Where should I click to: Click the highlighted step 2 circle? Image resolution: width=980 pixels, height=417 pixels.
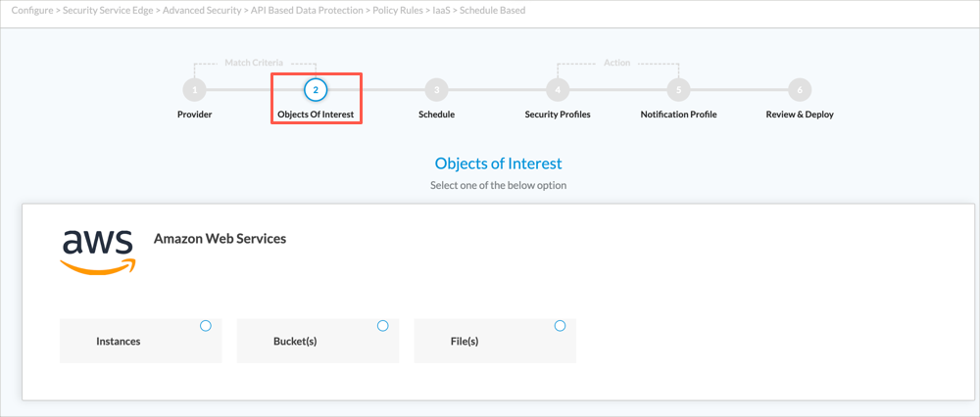pyautogui.click(x=316, y=90)
